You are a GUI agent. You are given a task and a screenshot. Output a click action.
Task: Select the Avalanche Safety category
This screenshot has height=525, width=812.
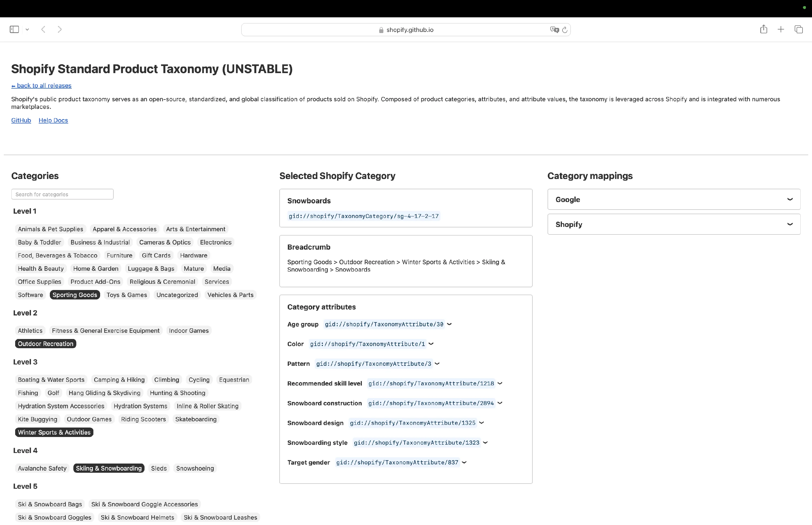(42, 468)
